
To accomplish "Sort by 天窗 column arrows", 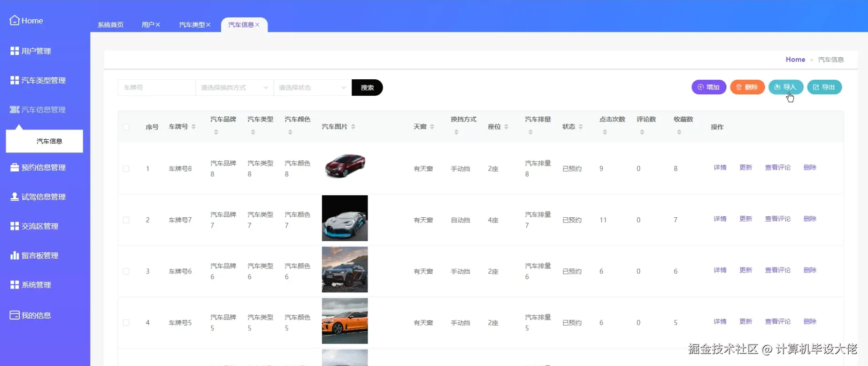I will (x=432, y=127).
